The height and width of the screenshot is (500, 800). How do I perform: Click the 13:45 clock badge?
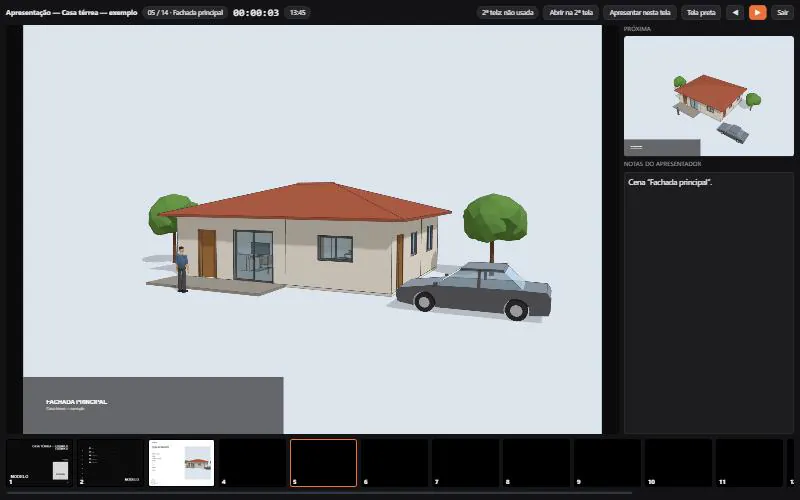(297, 13)
